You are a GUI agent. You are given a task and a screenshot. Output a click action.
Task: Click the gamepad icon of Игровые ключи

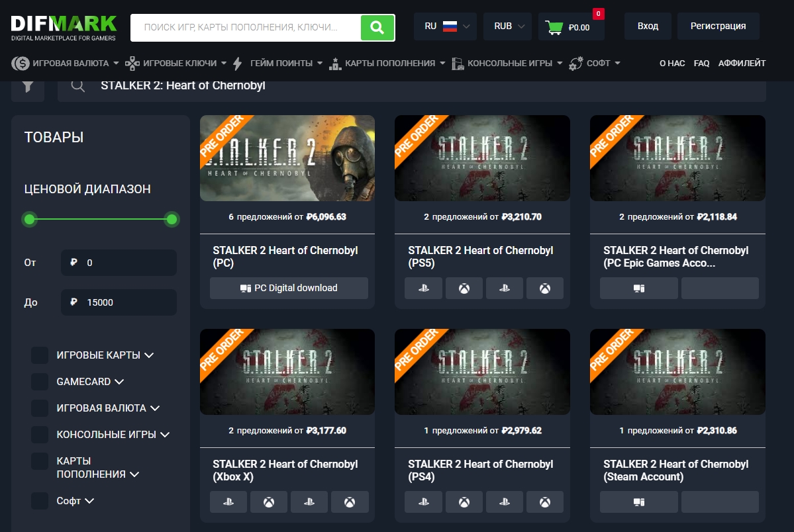(132, 64)
